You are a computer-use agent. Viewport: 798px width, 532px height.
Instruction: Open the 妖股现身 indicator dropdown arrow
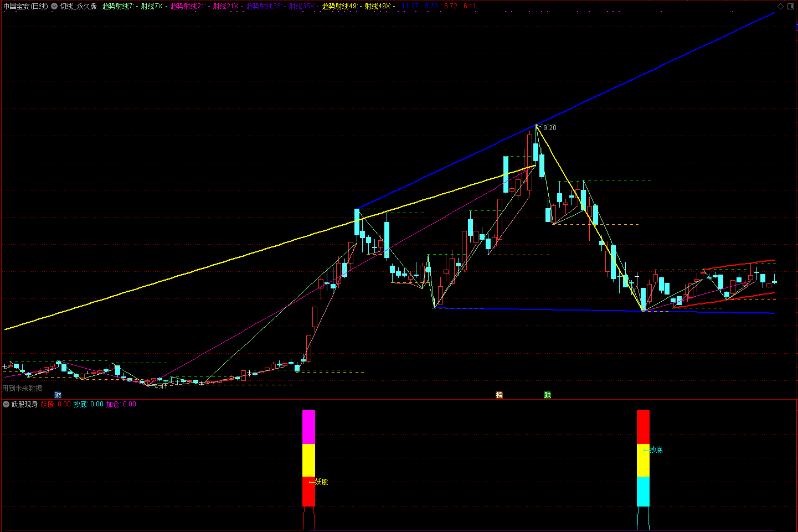(x=6, y=404)
